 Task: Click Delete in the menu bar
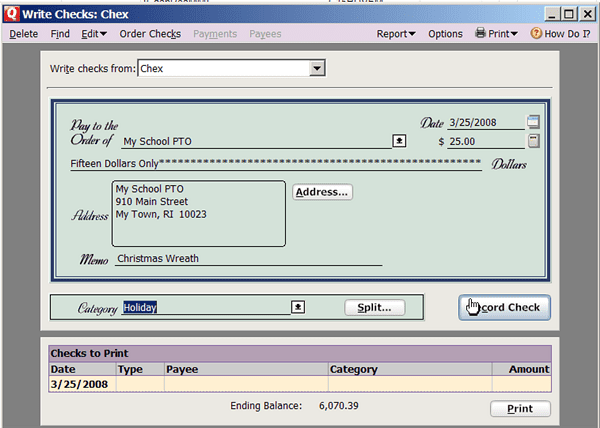click(x=23, y=34)
